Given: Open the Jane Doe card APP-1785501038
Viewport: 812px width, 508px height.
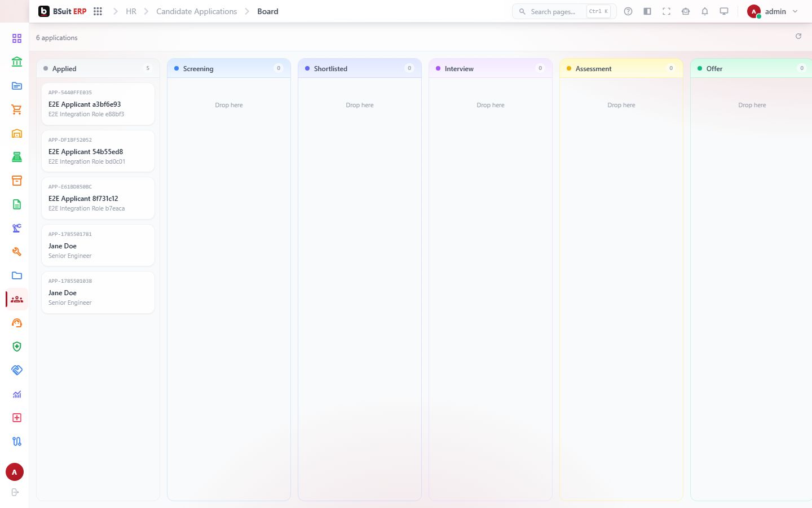Looking at the screenshot, I should tap(98, 292).
